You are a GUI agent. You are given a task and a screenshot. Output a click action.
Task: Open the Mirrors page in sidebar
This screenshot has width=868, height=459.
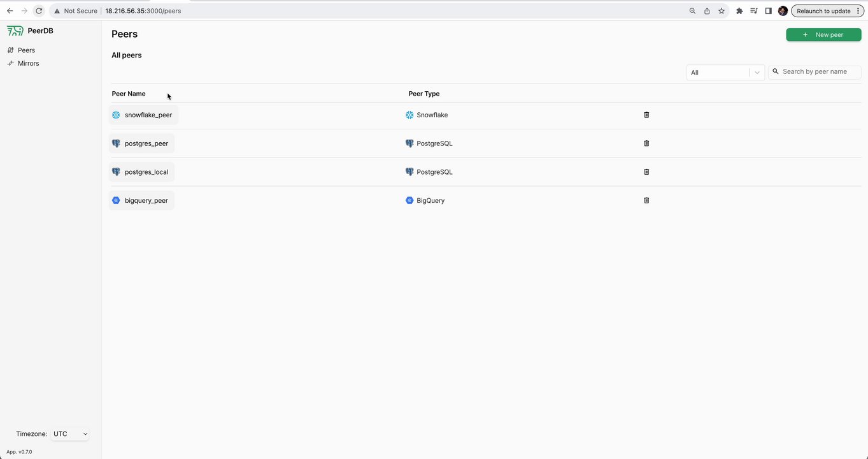click(x=28, y=63)
